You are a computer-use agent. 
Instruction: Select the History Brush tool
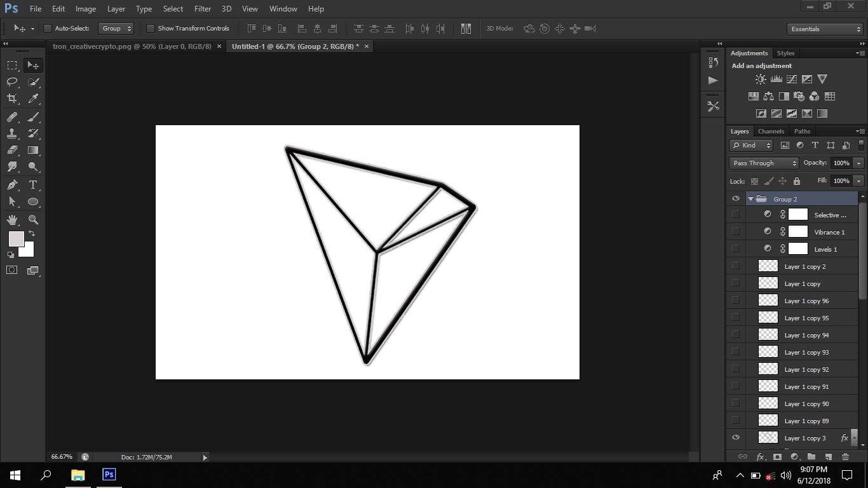click(33, 133)
